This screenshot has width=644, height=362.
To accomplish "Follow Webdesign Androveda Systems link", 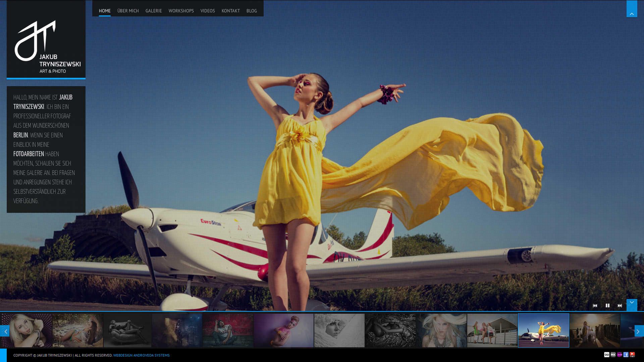I will pyautogui.click(x=141, y=355).
